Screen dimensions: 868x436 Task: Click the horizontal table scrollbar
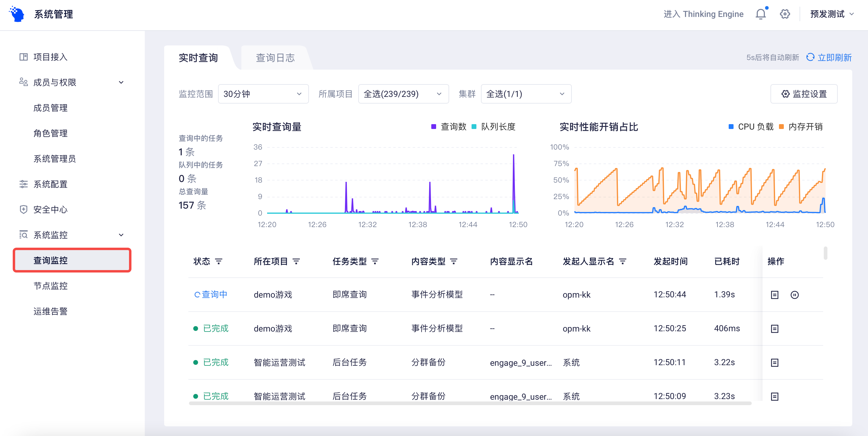pos(470,403)
